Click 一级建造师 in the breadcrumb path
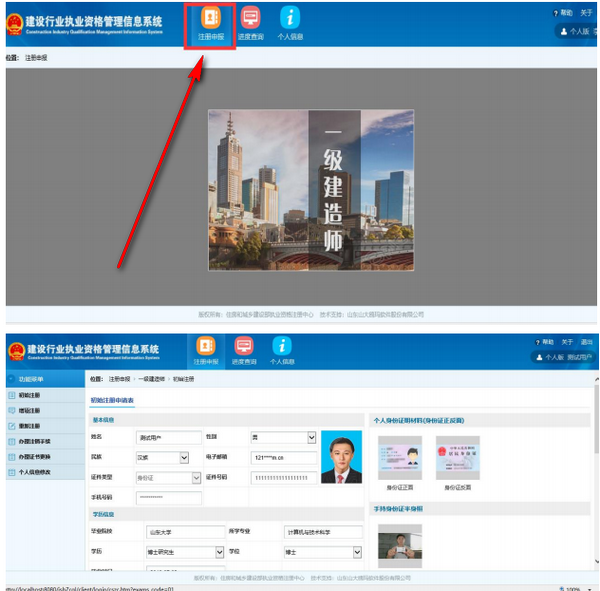 (x=152, y=379)
